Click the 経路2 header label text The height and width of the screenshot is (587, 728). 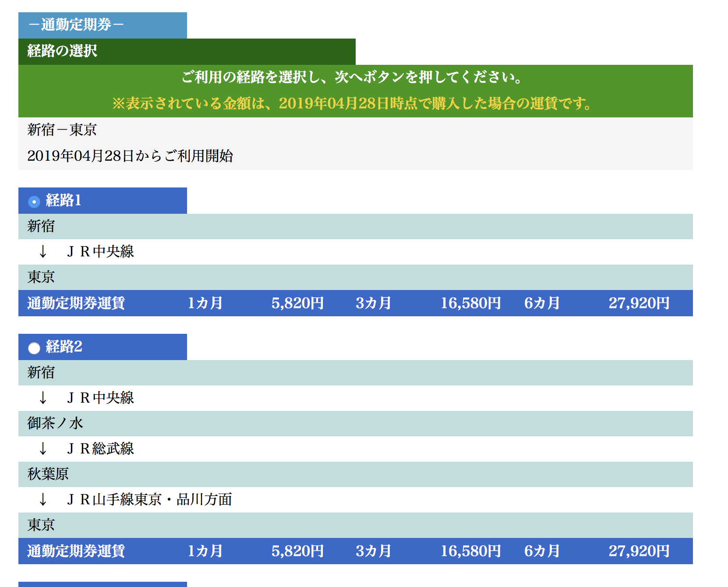click(x=64, y=347)
